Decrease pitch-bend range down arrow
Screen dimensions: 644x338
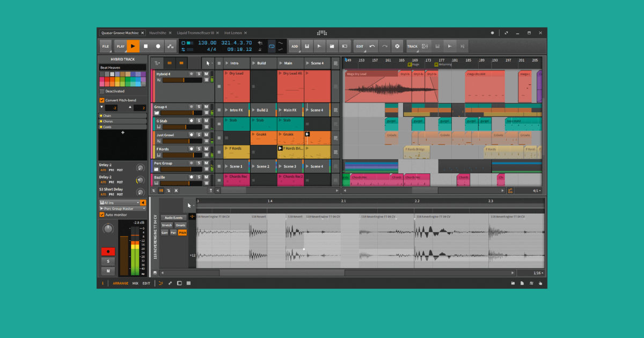click(102, 108)
